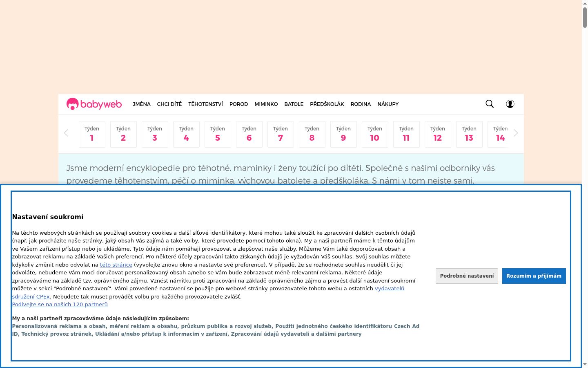Open the NÁKUPY menu item
Image resolution: width=588 pixels, height=368 pixels.
coord(388,104)
